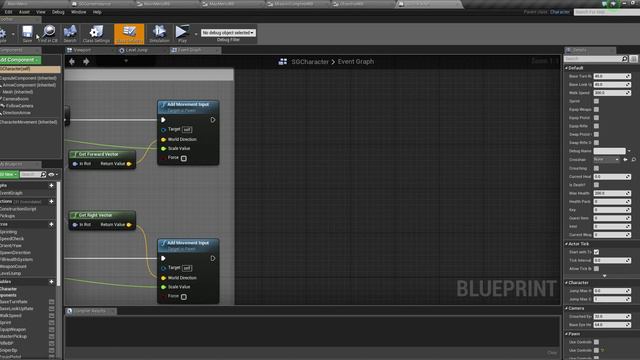
Task: Open the Help menu
Action: [97, 12]
